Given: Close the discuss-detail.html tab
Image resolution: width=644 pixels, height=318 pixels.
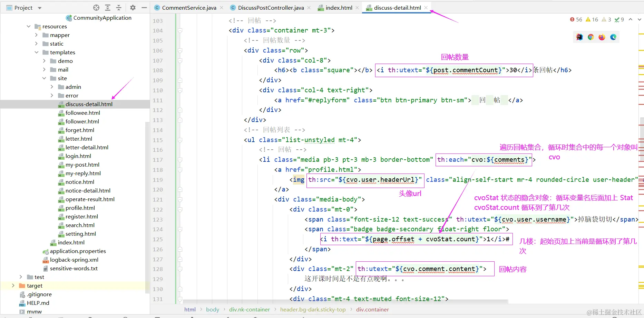Looking at the screenshot, I should click(x=426, y=8).
